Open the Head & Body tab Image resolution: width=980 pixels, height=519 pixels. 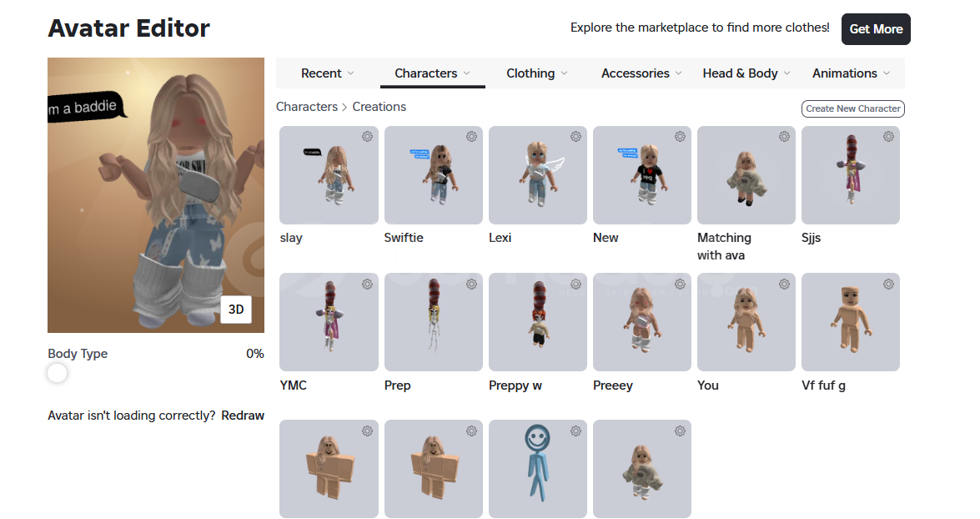click(x=746, y=73)
